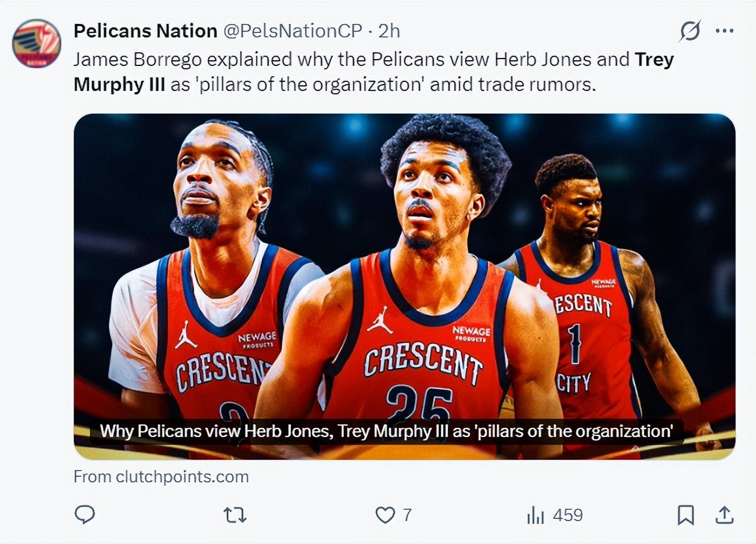Click the tweet text about James Borrego

[x=342, y=60]
